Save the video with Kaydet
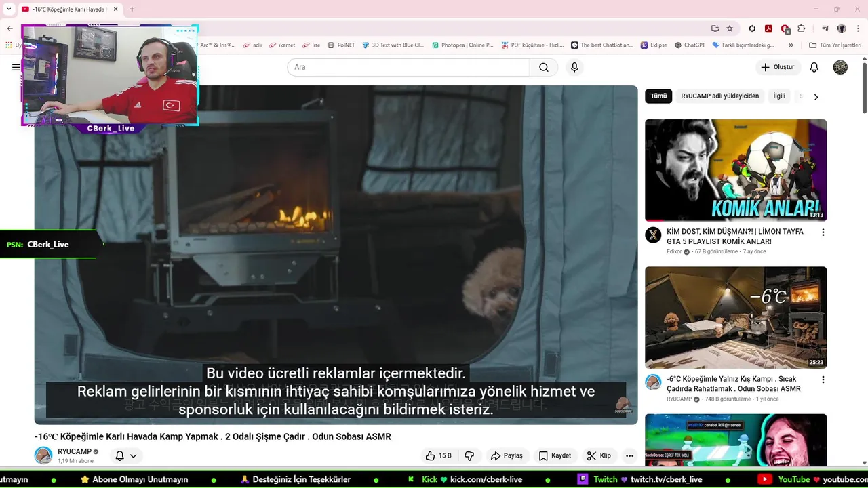Screen dimensions: 868x488 pyautogui.click(x=555, y=455)
